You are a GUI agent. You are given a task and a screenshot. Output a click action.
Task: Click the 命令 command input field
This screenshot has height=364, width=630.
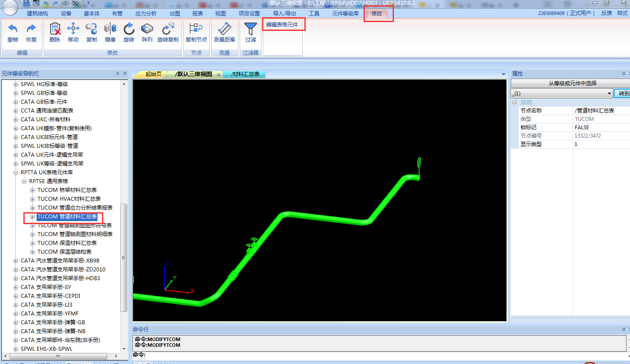click(384, 355)
